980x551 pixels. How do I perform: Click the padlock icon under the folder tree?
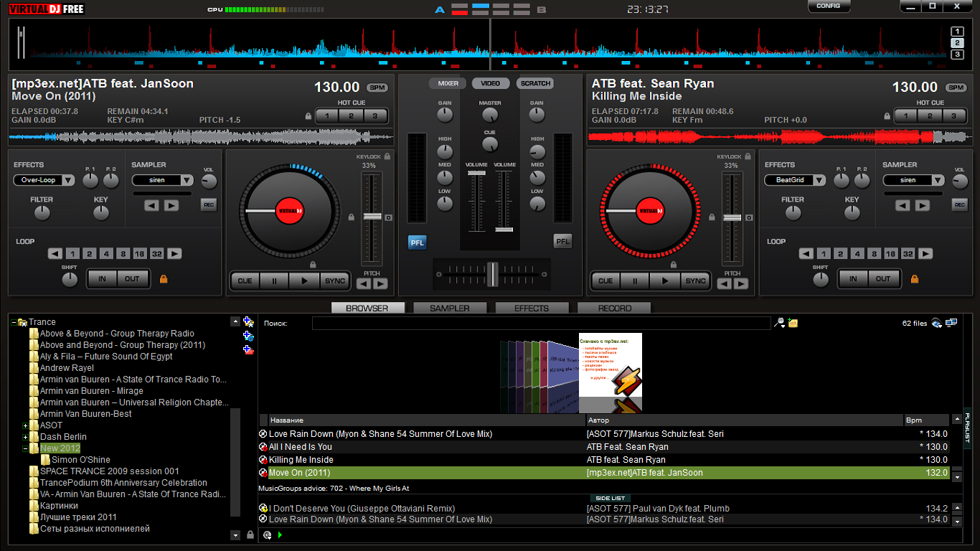[250, 534]
